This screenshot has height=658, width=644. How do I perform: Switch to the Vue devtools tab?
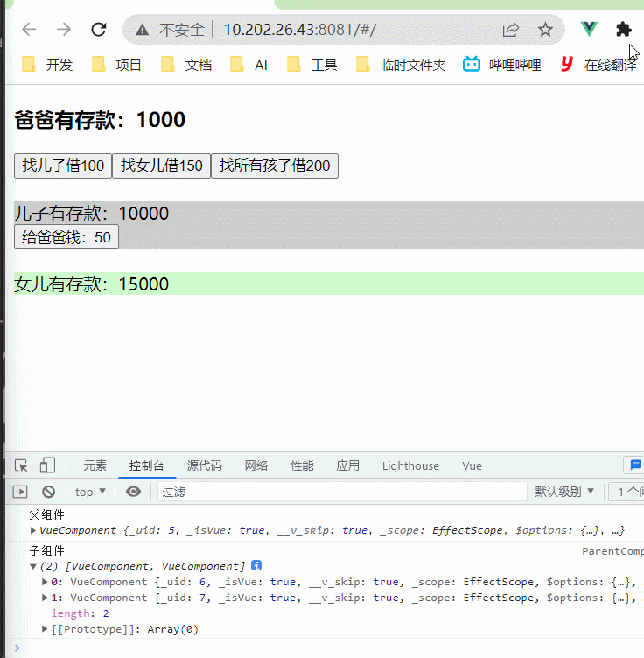tap(472, 465)
